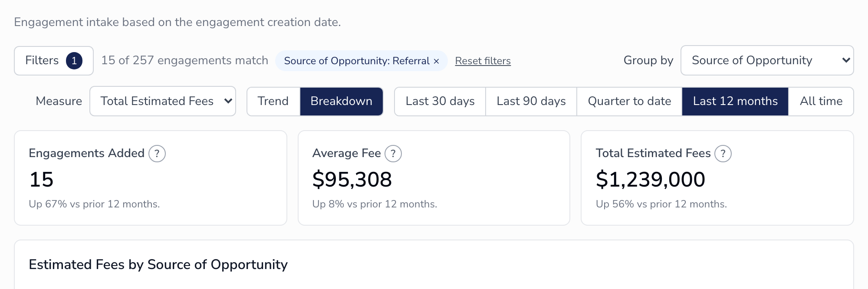Click the Total Estimated Fees help icon

(x=723, y=154)
